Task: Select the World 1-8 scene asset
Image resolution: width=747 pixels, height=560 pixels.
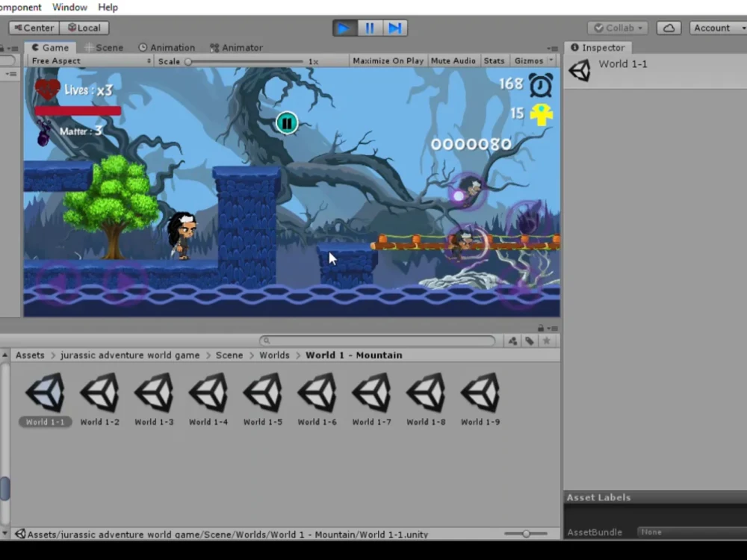Action: point(426,399)
